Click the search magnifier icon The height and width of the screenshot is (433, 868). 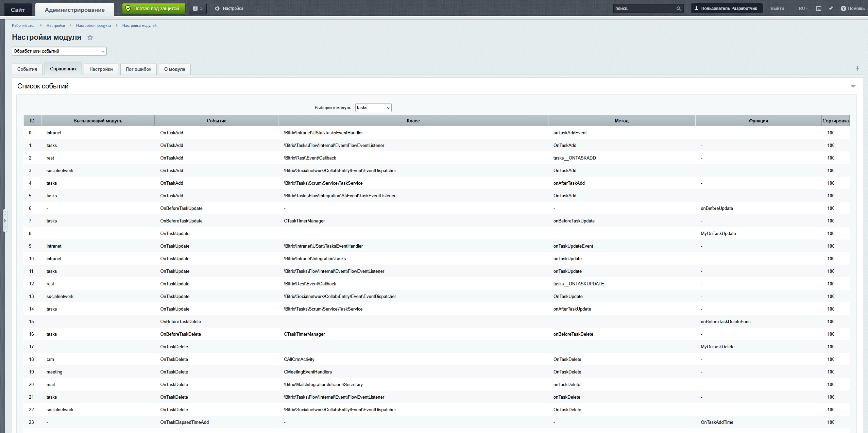(678, 9)
